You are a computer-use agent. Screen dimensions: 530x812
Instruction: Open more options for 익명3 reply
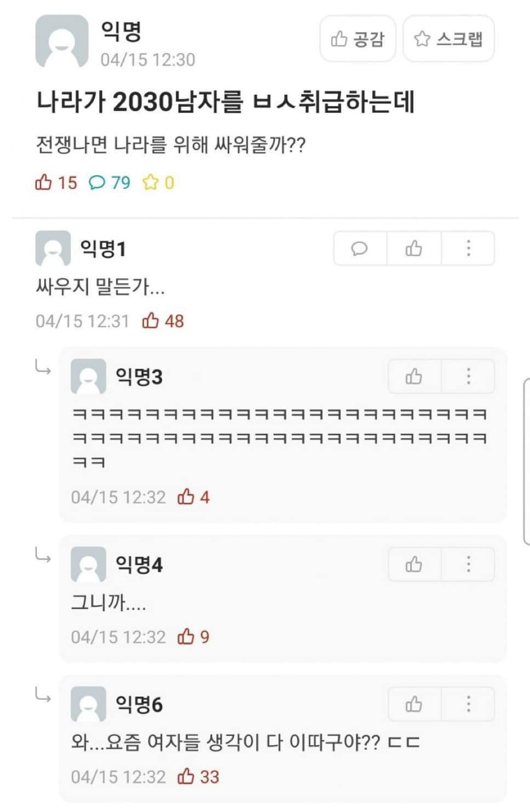(468, 376)
